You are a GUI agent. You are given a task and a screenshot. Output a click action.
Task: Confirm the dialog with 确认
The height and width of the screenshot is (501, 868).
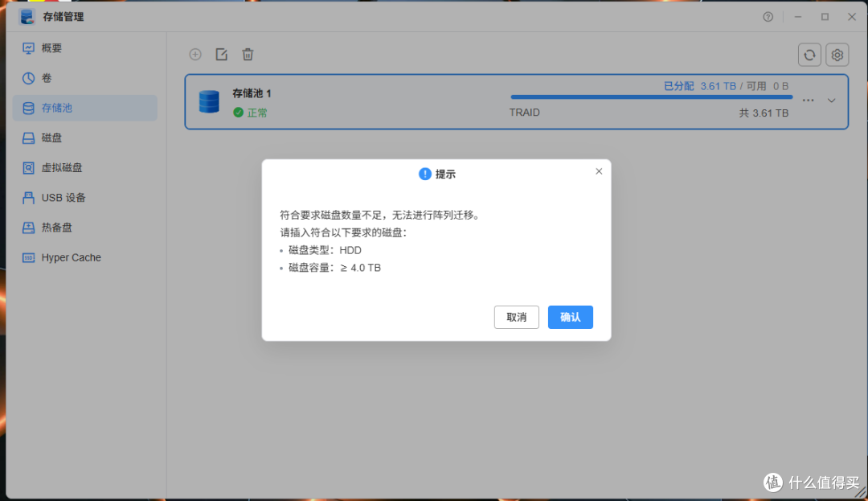[570, 317]
